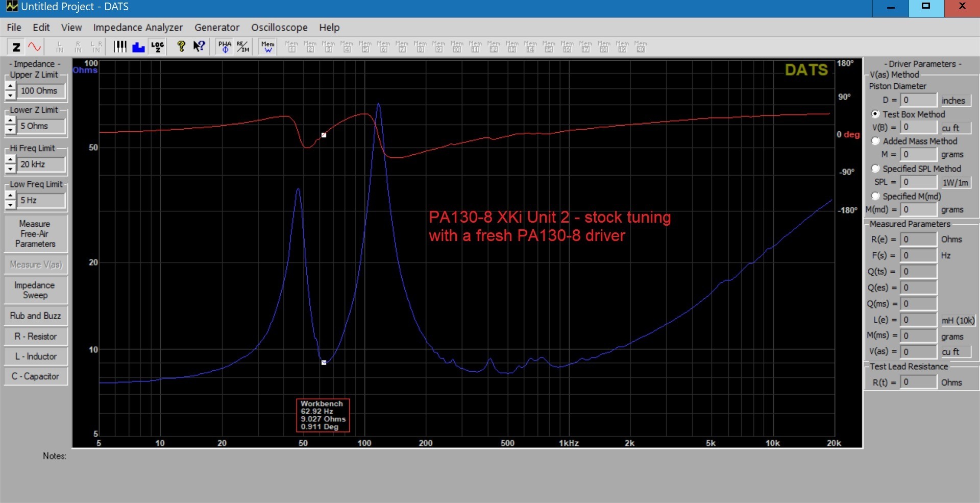The width and height of the screenshot is (980, 503).
Task: Toggle the PHA phase display icon
Action: (x=225, y=47)
